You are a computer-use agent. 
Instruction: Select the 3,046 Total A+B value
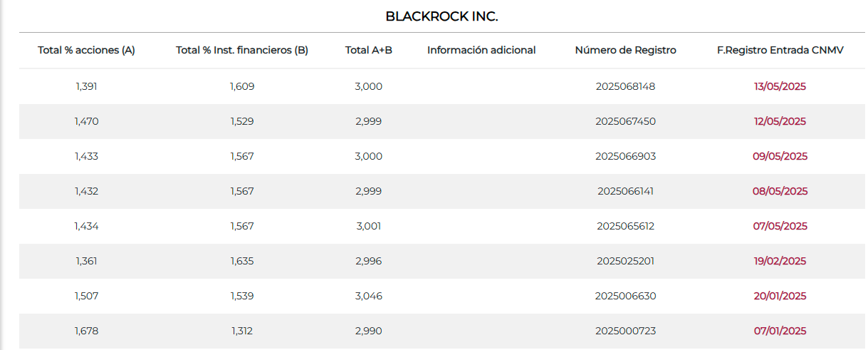[x=369, y=296]
